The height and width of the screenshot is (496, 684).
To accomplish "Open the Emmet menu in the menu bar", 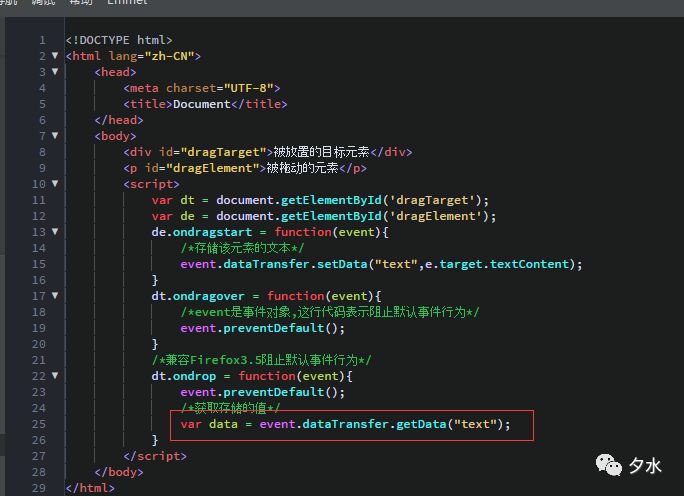I will pyautogui.click(x=127, y=2).
